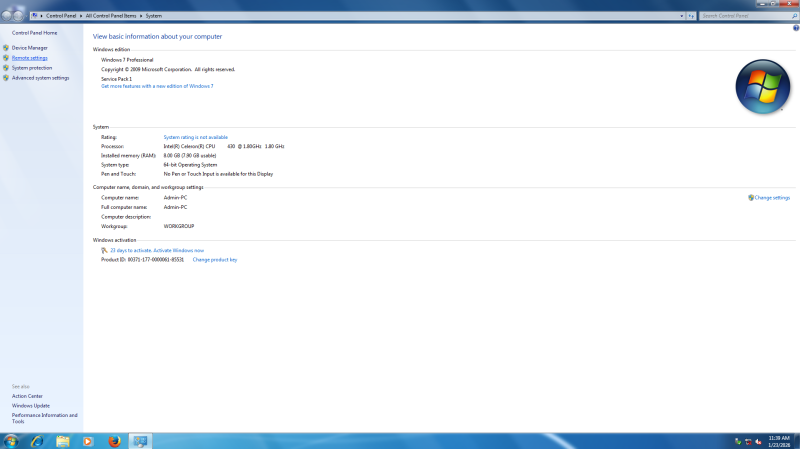Image resolution: width=800 pixels, height=449 pixels.
Task: Click the Back navigation arrow button
Action: click(8, 15)
